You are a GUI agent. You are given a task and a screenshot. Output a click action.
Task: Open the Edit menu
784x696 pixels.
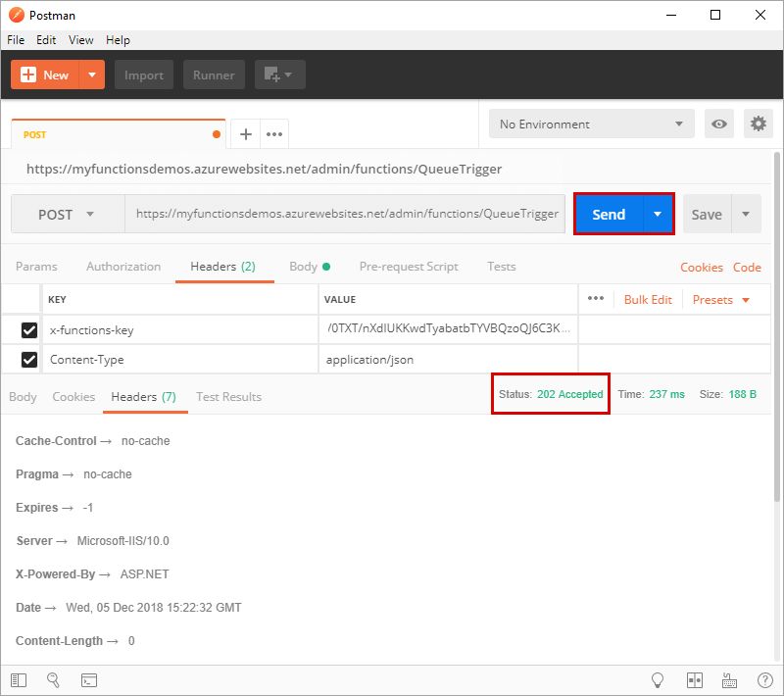(46, 40)
